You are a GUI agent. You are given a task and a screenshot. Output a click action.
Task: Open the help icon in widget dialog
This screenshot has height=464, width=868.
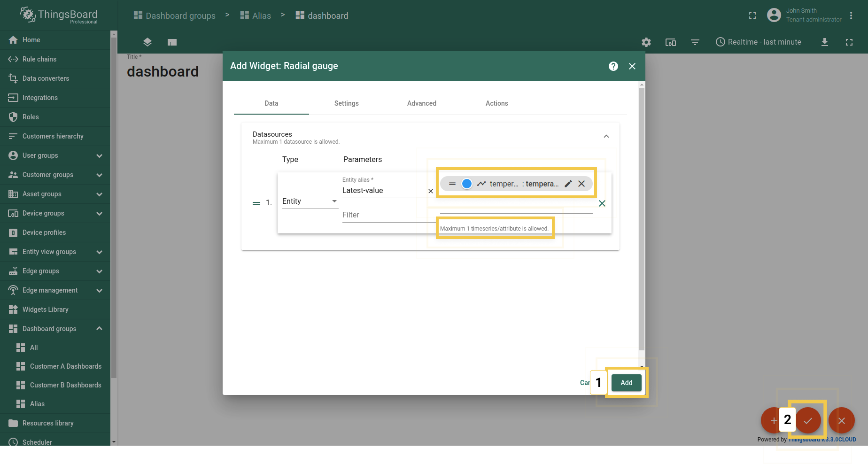point(613,66)
